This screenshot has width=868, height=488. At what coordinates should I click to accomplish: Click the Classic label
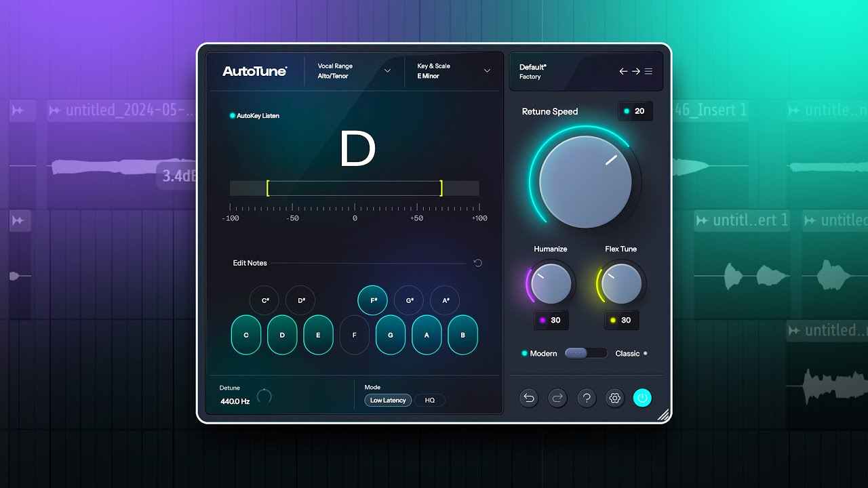[x=627, y=354]
